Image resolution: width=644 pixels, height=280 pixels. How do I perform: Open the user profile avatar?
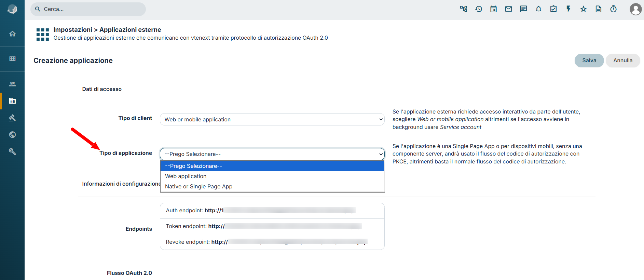pos(635,9)
